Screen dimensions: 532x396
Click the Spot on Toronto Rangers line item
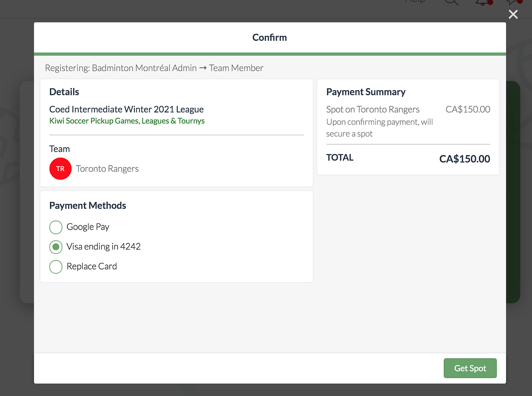(373, 109)
